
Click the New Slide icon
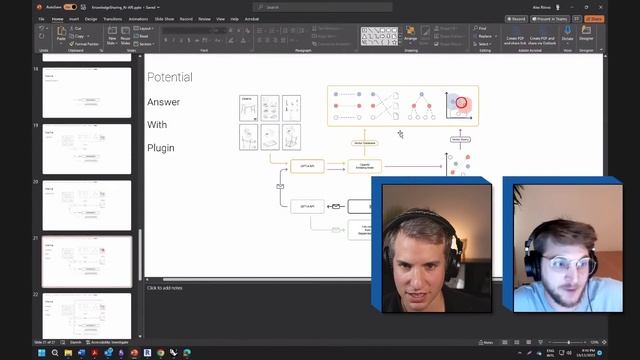[x=112, y=31]
